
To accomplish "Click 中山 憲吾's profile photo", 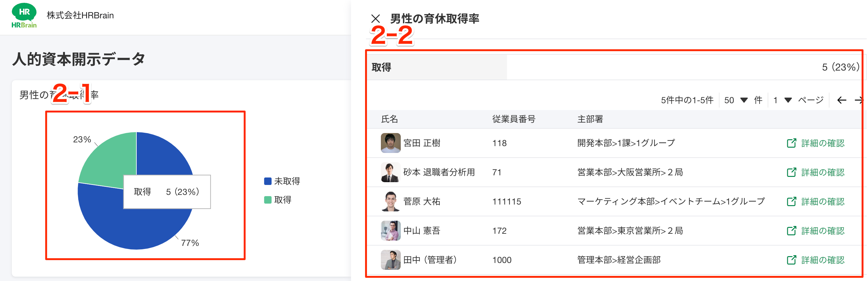I will coord(391,231).
